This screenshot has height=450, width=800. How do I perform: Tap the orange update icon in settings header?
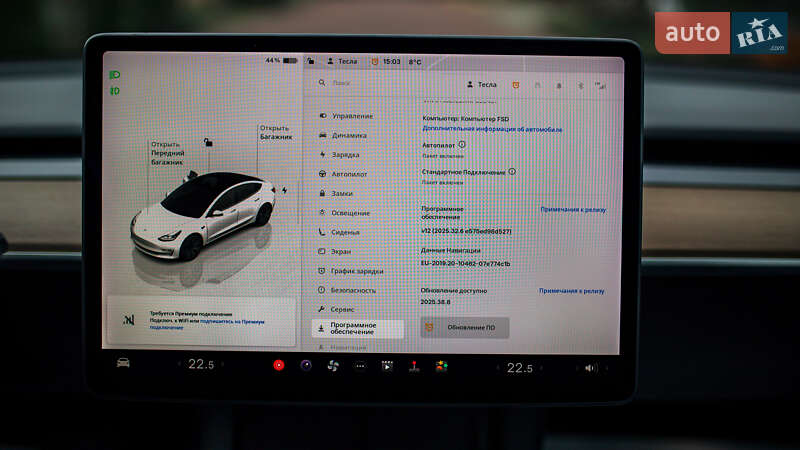[516, 85]
